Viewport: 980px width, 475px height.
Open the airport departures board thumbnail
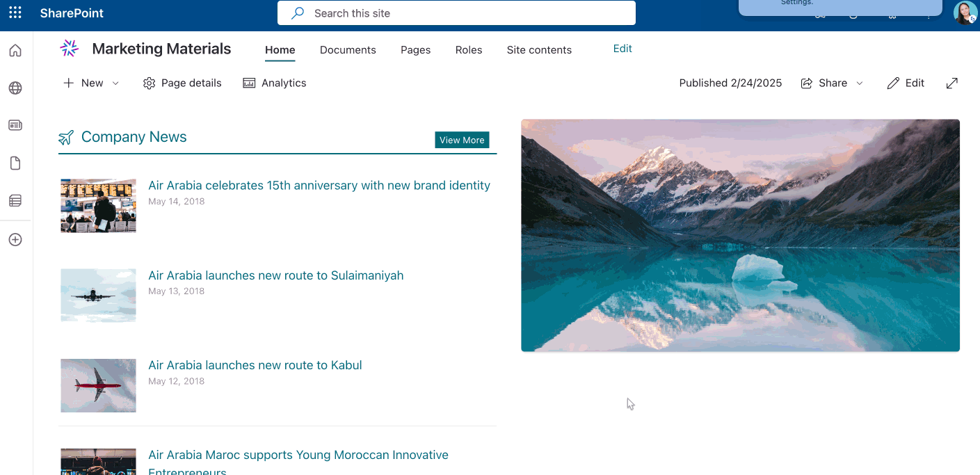pos(98,206)
